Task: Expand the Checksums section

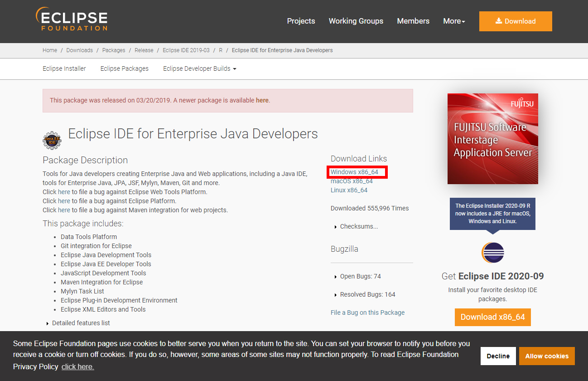Action: coord(356,226)
